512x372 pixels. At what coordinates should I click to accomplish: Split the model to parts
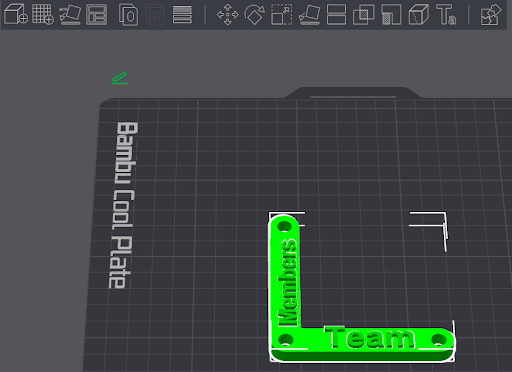pos(155,14)
